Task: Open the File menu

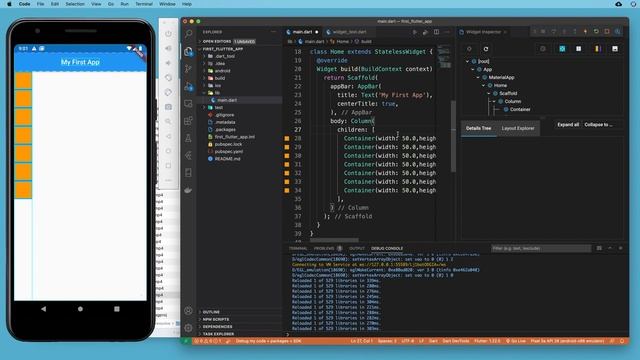Action: (40, 4)
